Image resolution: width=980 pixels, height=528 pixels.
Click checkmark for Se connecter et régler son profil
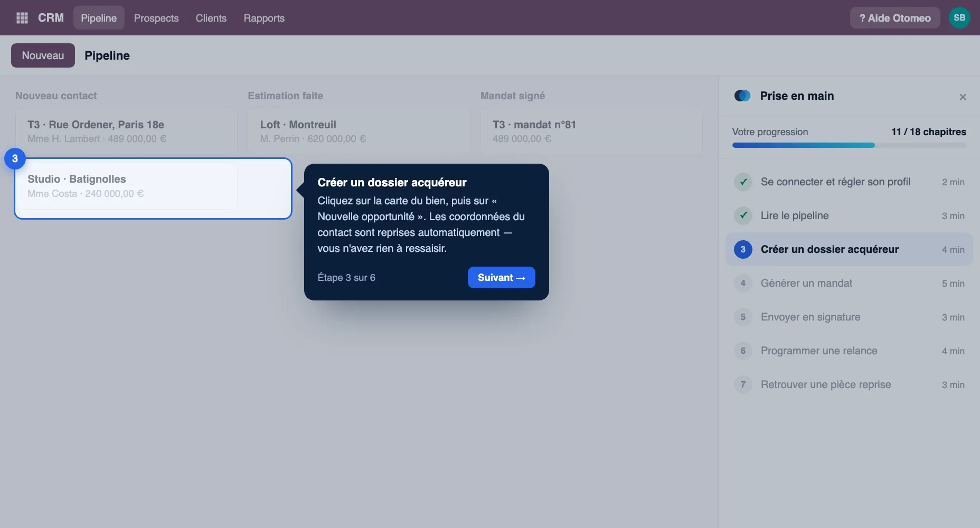[x=743, y=182]
